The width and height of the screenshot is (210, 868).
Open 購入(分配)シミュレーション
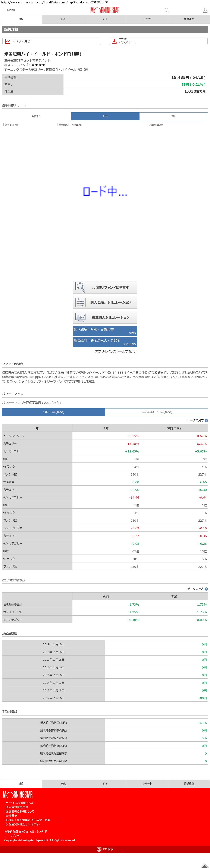point(105,302)
